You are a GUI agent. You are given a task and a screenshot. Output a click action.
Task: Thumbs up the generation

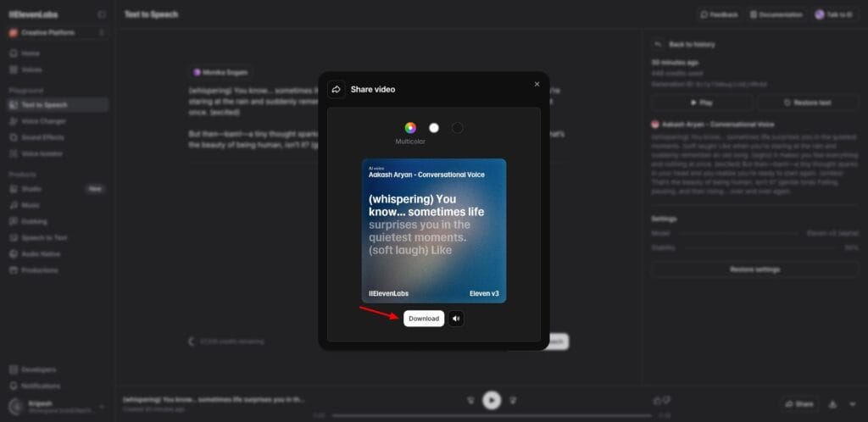pyautogui.click(x=657, y=400)
